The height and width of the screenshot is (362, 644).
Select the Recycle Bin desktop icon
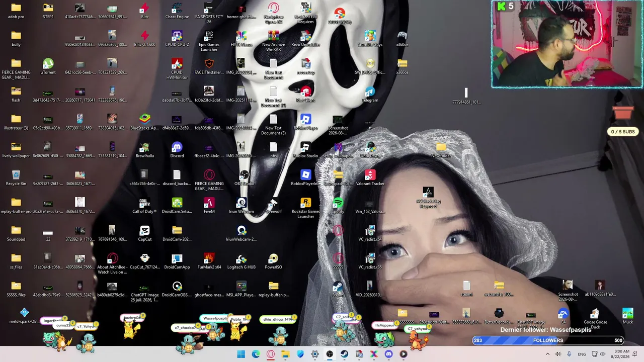click(16, 177)
